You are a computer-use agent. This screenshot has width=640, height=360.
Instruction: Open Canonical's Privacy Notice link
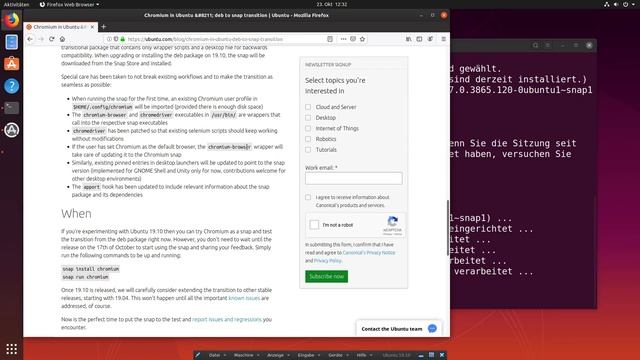(x=369, y=253)
